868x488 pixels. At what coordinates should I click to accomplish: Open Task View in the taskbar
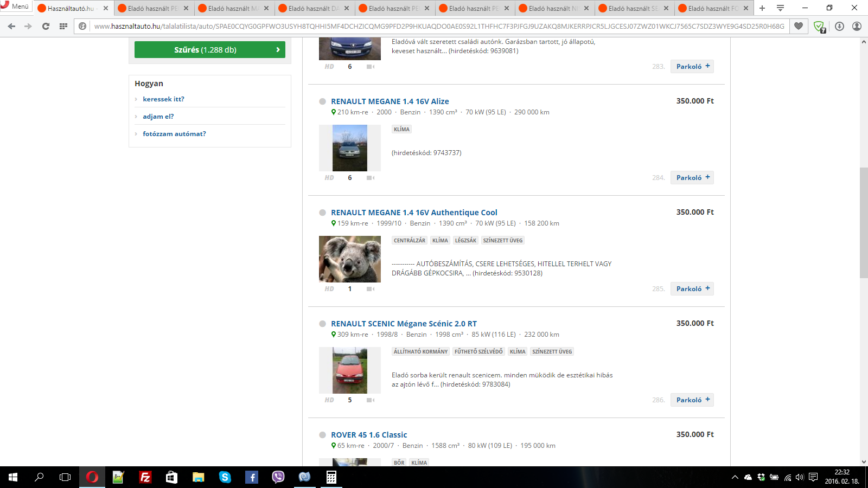pos(65,477)
